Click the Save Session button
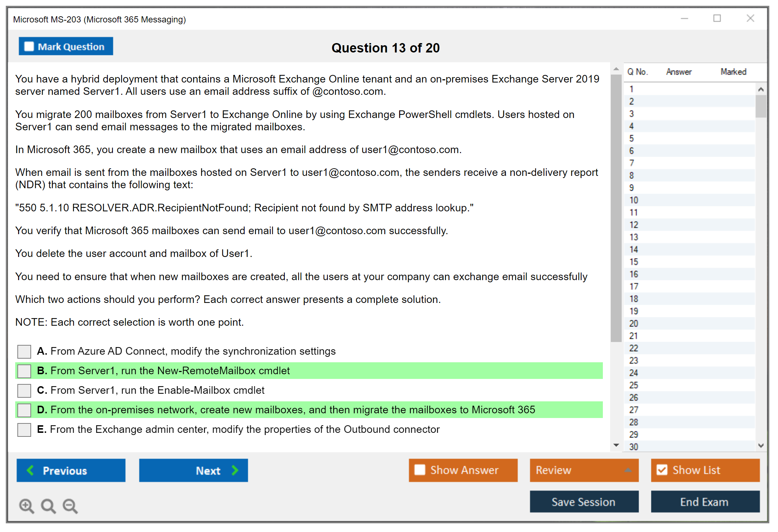This screenshot has width=778, height=532. [584, 502]
